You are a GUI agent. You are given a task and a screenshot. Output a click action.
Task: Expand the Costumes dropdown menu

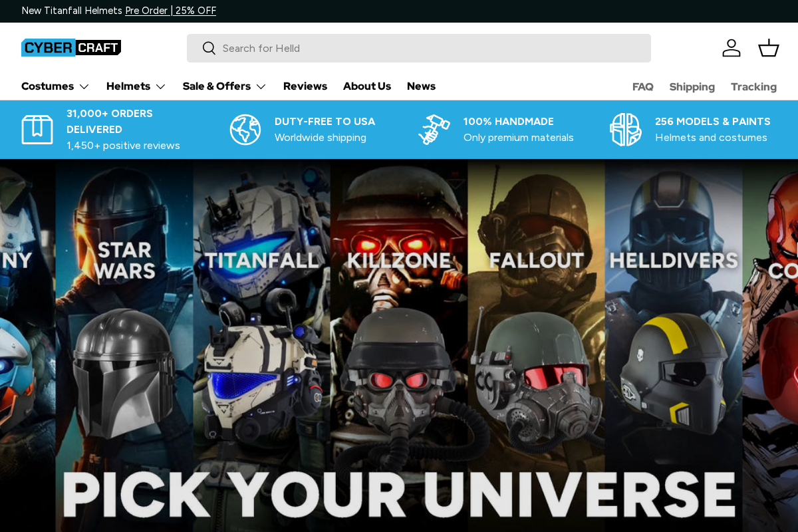(55, 86)
